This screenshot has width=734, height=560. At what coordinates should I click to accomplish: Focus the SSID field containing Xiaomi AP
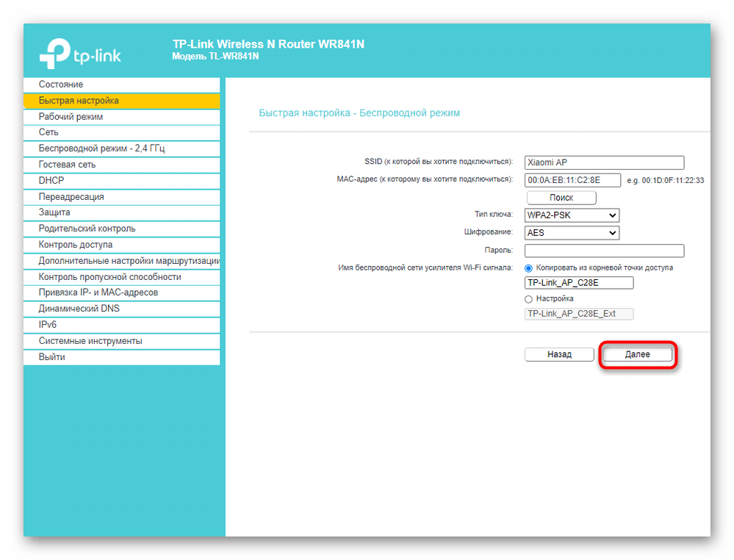604,163
